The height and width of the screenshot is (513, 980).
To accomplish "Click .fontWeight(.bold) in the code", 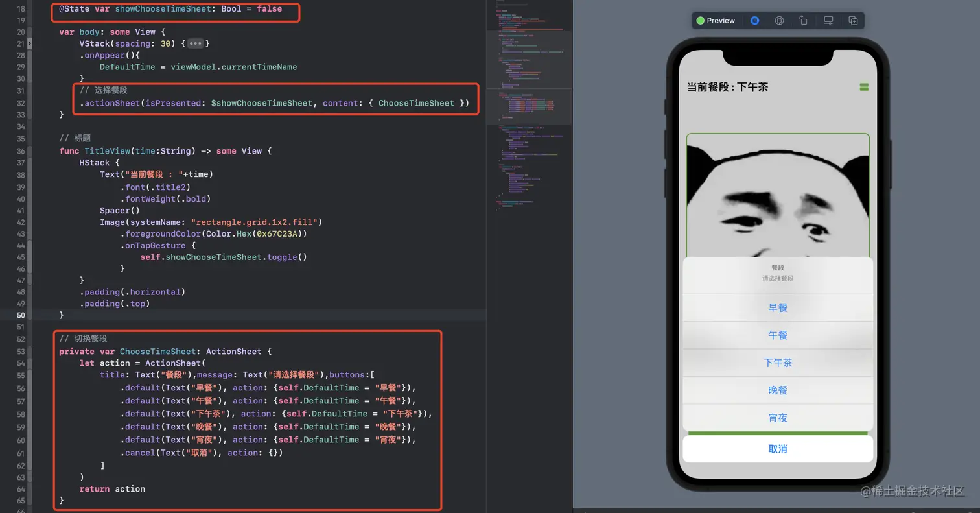I will (x=165, y=199).
